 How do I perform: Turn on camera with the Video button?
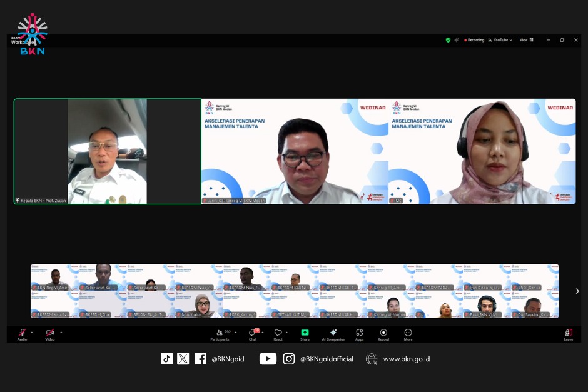pyautogui.click(x=49, y=334)
